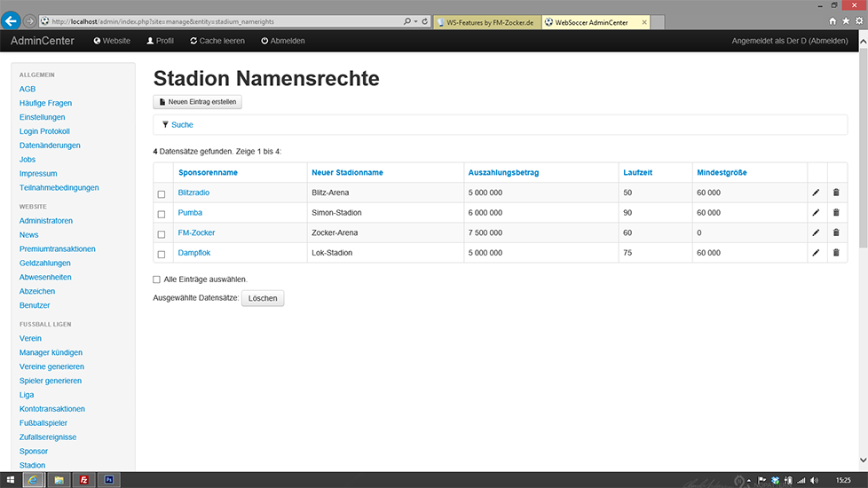
Task: Select the FM-Zocker row checkbox
Action: (x=162, y=234)
